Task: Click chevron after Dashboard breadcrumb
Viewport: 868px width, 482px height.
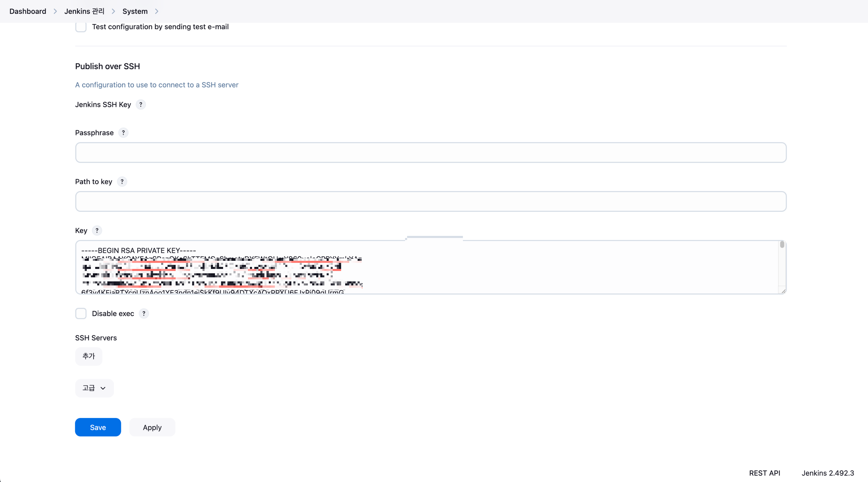Action: click(x=55, y=12)
